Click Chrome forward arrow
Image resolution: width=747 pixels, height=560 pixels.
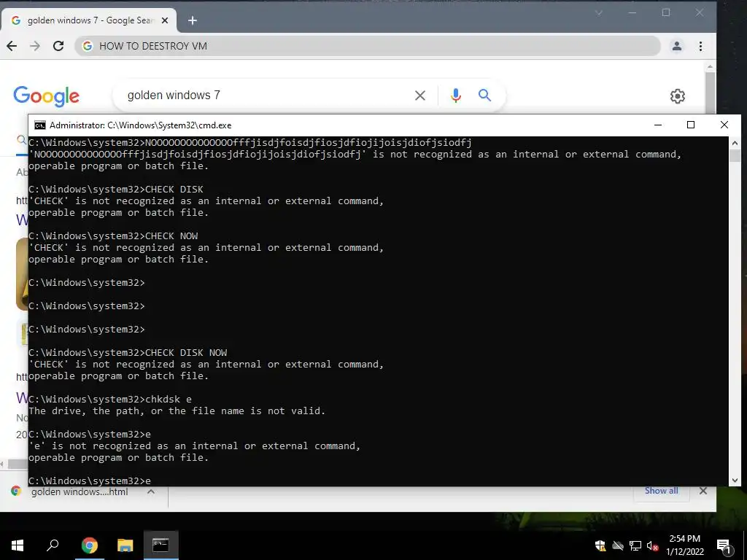click(x=35, y=46)
